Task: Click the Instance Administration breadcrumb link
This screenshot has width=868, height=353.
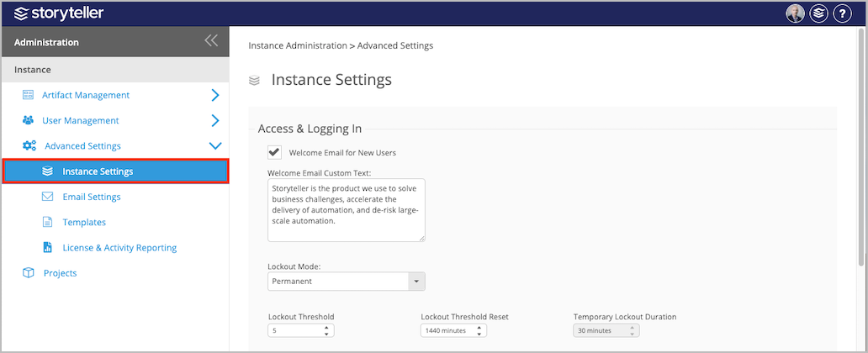Action: click(x=298, y=46)
